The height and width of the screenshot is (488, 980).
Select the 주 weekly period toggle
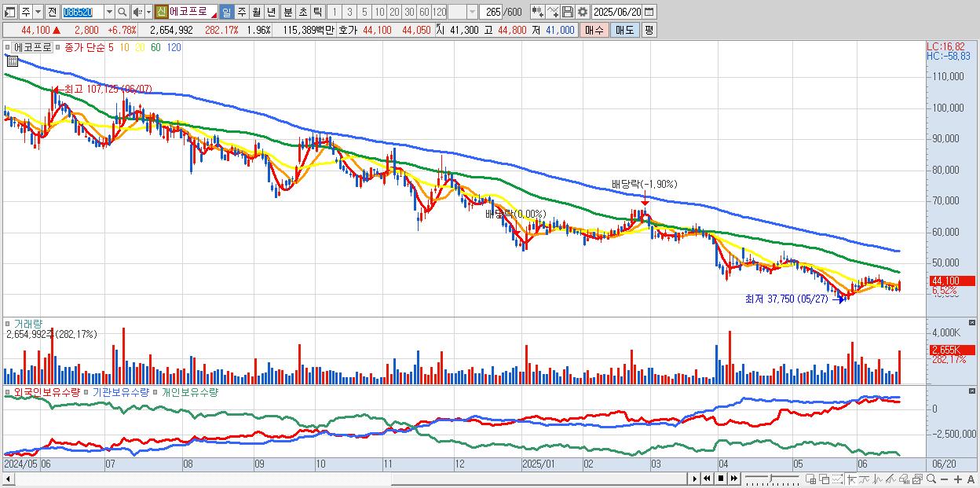click(x=241, y=12)
